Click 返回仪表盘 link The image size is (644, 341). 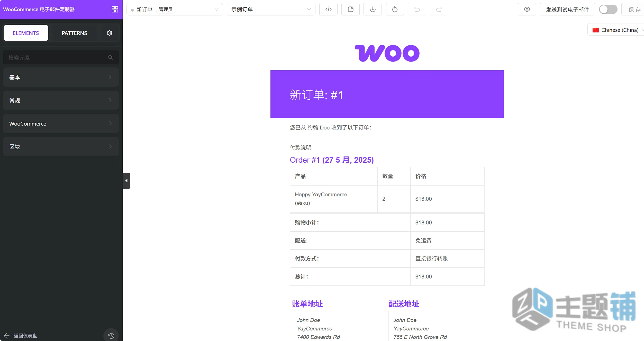point(25,335)
